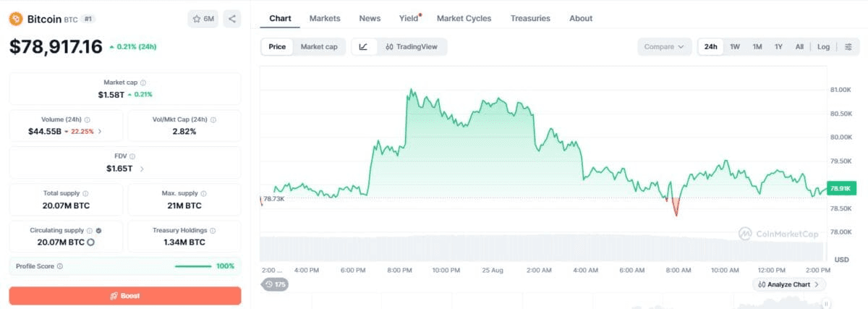Click circulating supply progress ring icon
The height and width of the screenshot is (309, 868).
(90, 242)
